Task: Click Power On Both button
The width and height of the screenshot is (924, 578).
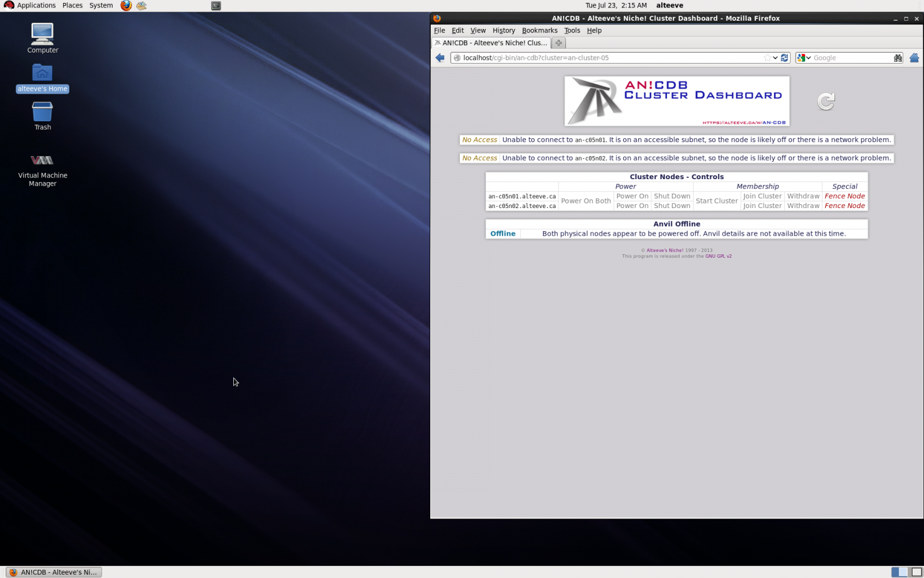Action: (586, 201)
